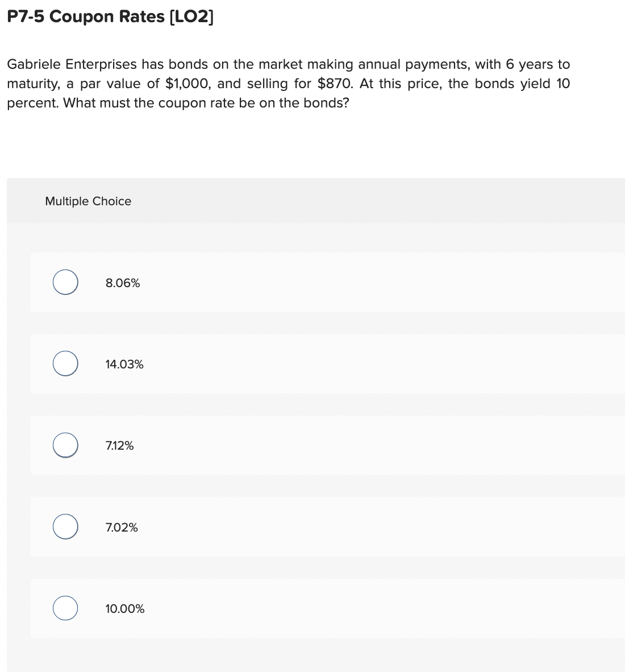Select the 10.00% radio button
Screen dimensions: 625x672
65,608
